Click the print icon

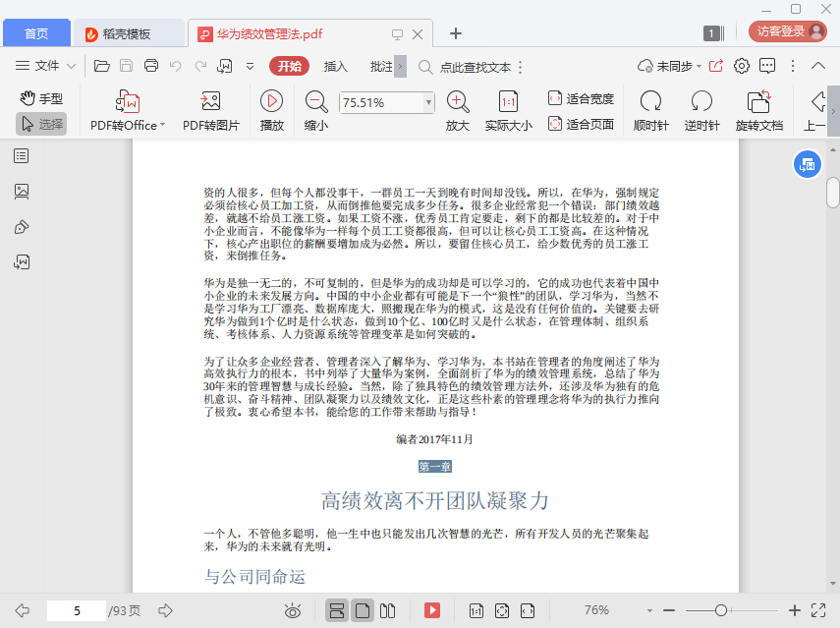coord(151,66)
